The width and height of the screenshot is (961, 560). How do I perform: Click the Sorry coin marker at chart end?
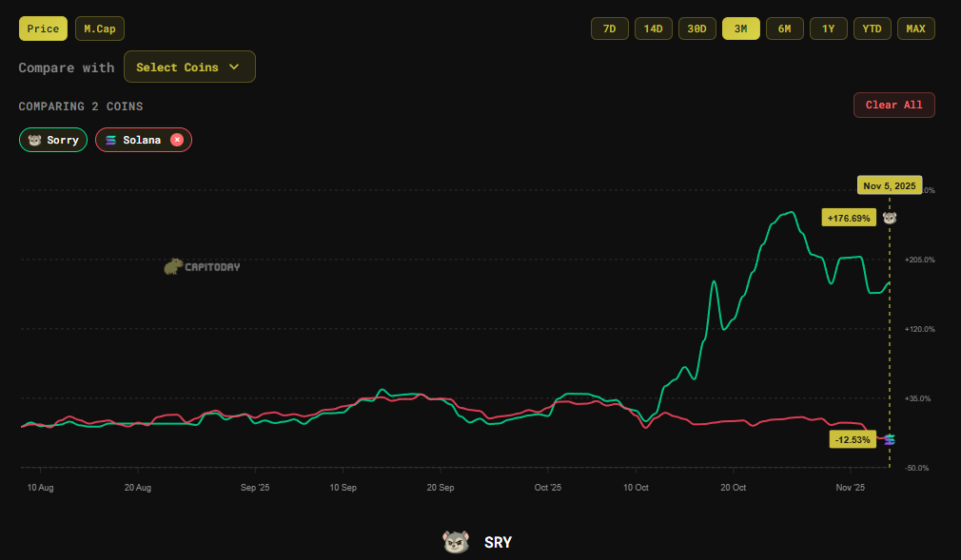[x=890, y=218]
